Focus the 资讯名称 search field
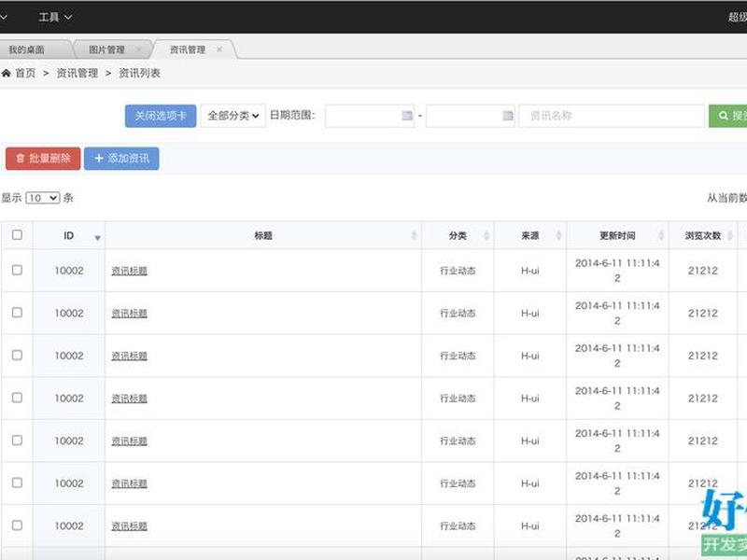The image size is (747, 560). 612,116
